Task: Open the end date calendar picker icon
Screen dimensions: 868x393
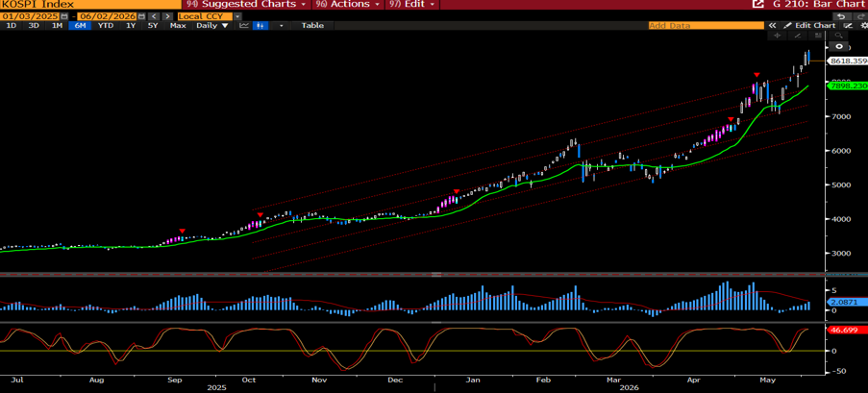Action: coord(139,16)
